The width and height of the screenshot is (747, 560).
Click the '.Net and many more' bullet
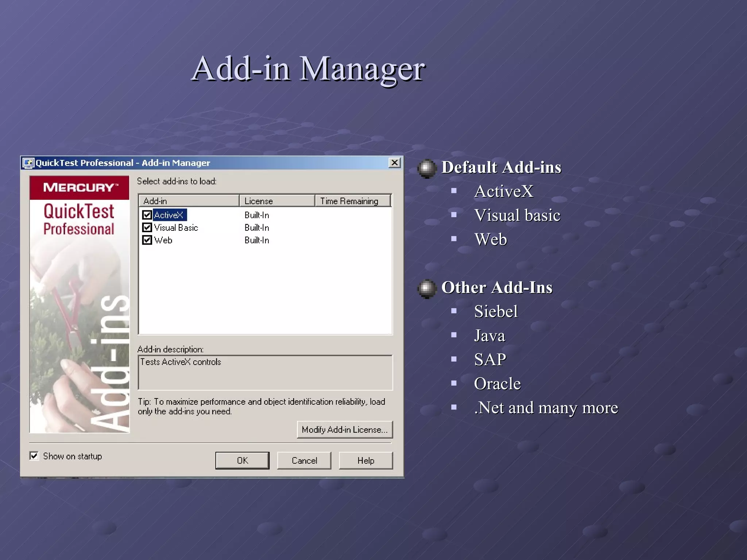click(546, 408)
